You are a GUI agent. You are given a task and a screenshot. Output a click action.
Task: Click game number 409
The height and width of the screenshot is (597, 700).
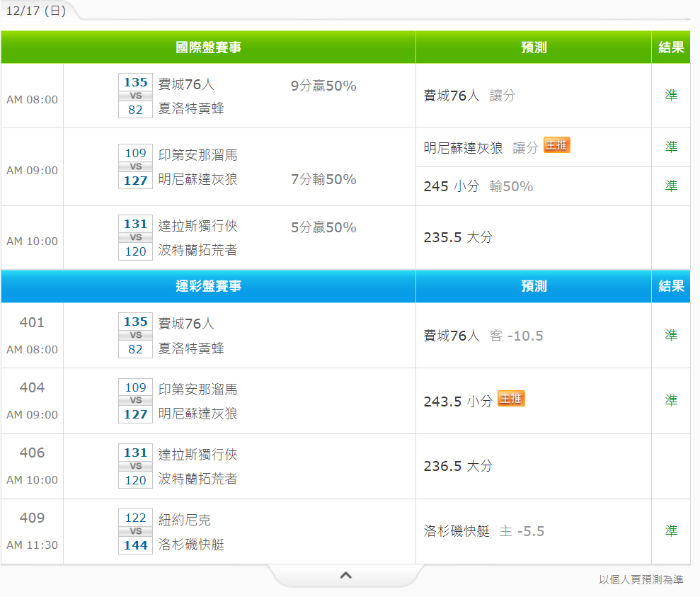32,518
